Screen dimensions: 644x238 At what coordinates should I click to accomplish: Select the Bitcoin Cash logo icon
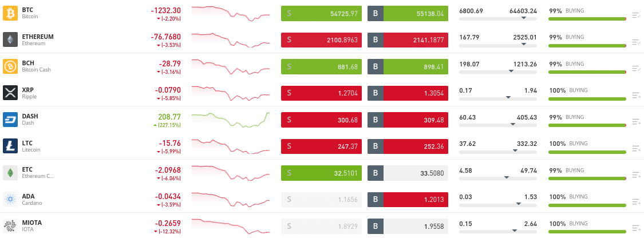(x=10, y=66)
